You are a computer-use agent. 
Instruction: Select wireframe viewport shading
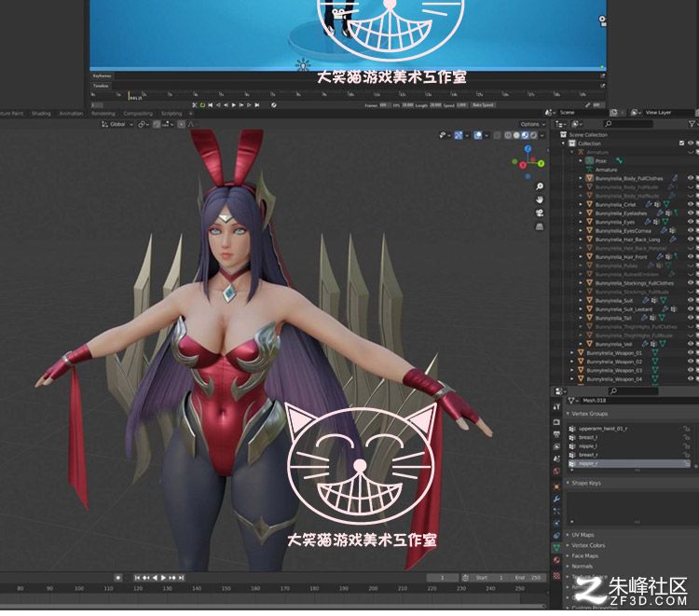point(508,135)
